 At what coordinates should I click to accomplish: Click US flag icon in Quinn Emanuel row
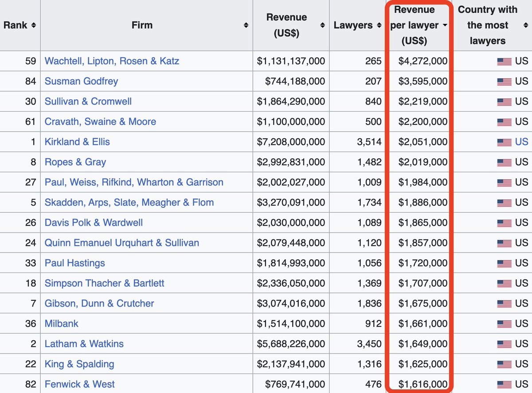coord(505,243)
